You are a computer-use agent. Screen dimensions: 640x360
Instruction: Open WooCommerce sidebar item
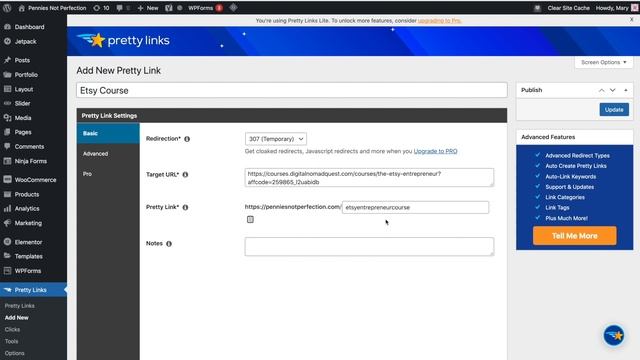coord(35,180)
